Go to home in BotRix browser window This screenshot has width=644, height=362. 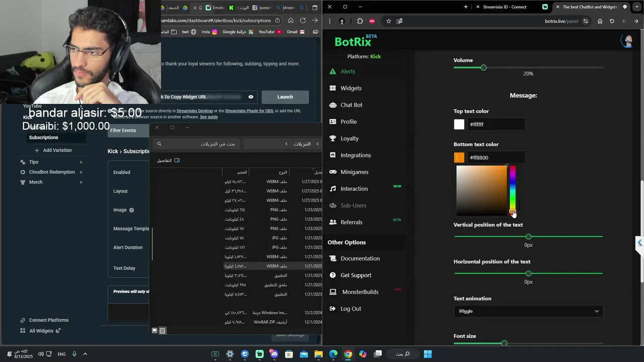[x=600, y=21]
